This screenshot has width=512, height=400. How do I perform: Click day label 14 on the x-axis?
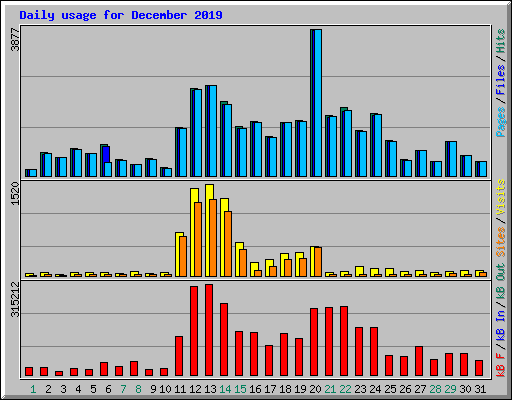pos(225,389)
